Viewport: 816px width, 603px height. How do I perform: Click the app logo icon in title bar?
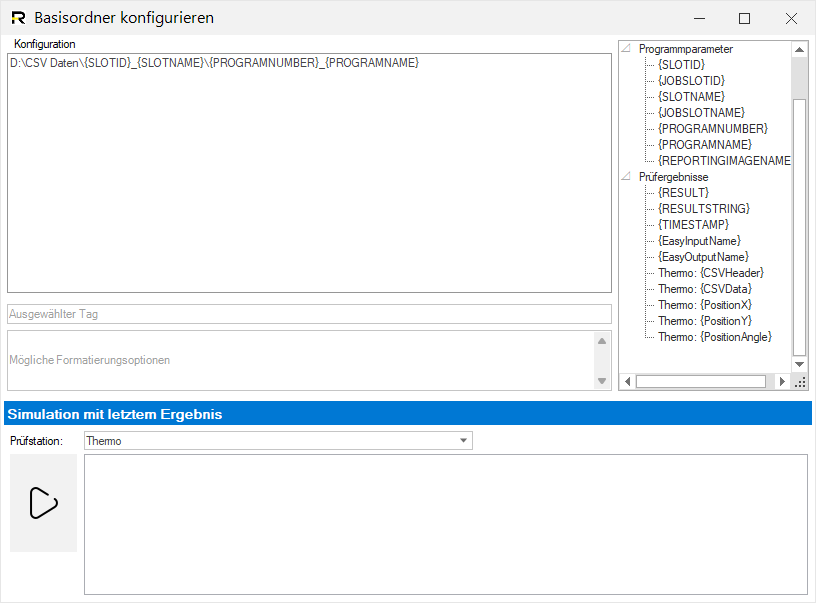pos(18,18)
